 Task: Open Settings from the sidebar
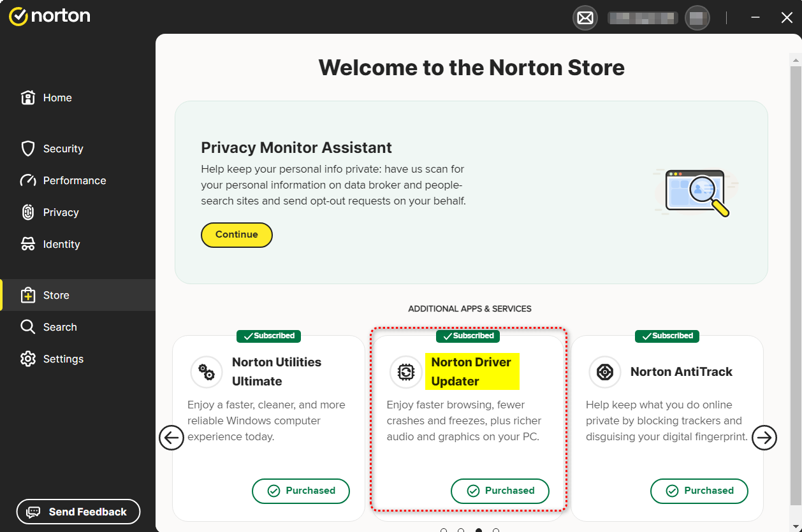(x=62, y=359)
